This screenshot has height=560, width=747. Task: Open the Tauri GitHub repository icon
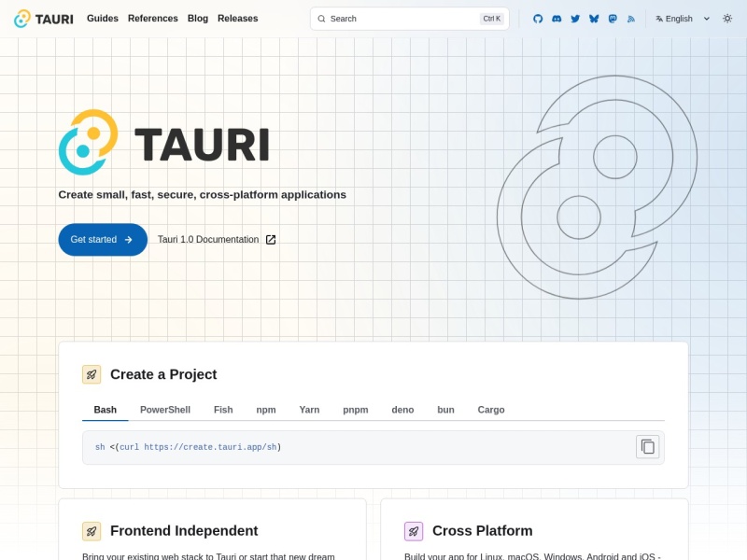click(x=538, y=19)
